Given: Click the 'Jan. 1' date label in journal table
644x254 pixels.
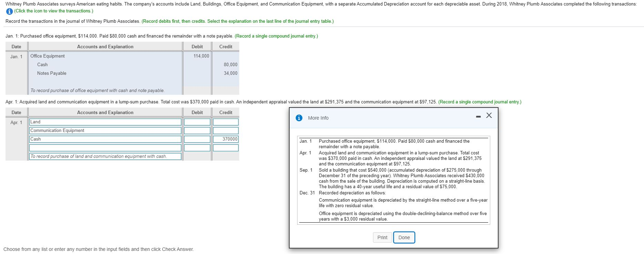Looking at the screenshot, I should point(16,57).
